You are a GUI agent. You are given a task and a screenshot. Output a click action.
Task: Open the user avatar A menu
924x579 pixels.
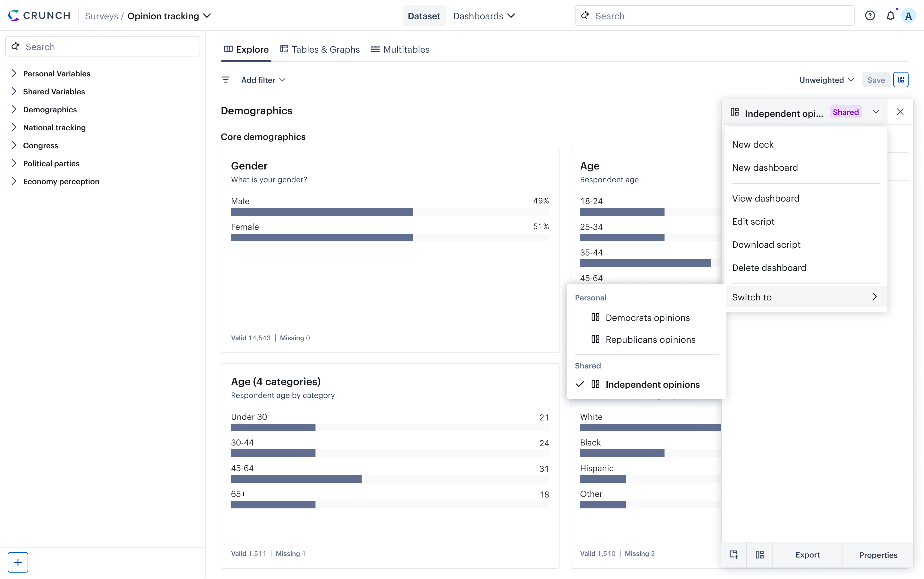(x=908, y=16)
